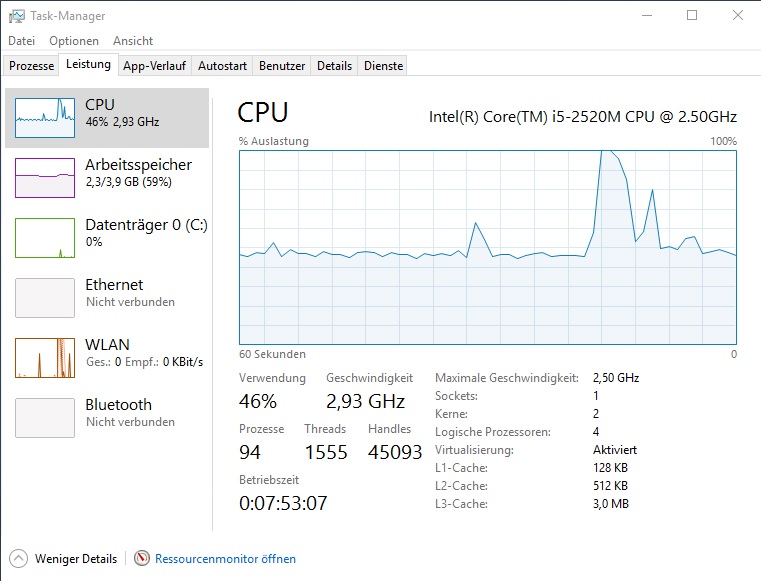Open the Datei menu

tap(22, 41)
